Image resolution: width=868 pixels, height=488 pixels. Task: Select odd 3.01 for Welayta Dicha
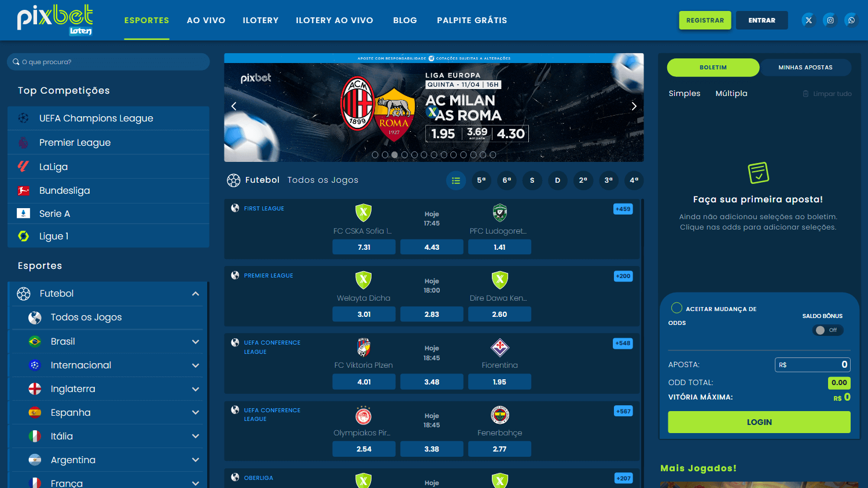pos(364,315)
